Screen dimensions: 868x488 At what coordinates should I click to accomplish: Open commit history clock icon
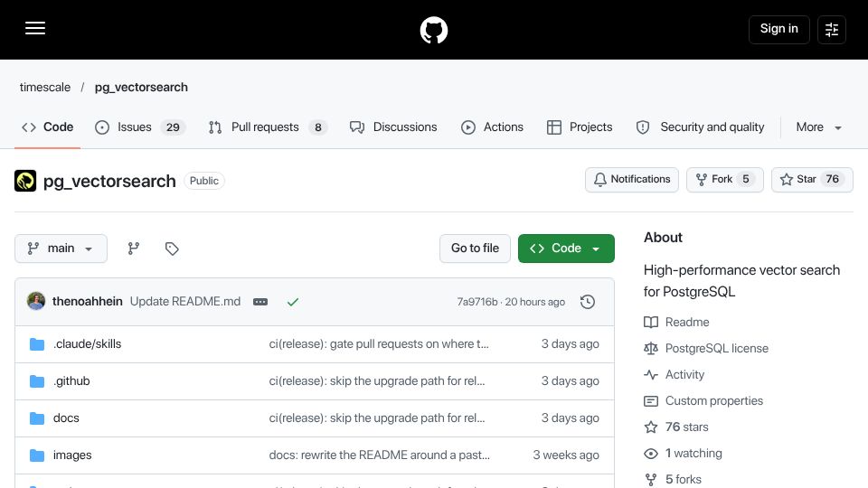point(588,302)
